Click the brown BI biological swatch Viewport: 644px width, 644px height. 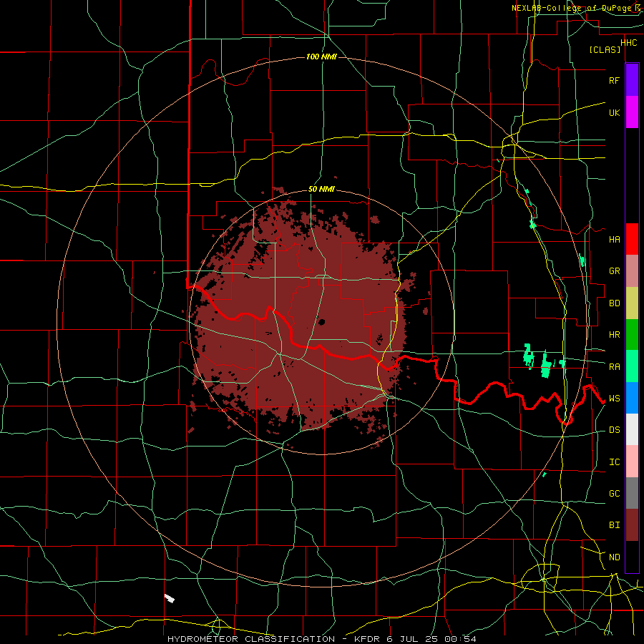632,525
